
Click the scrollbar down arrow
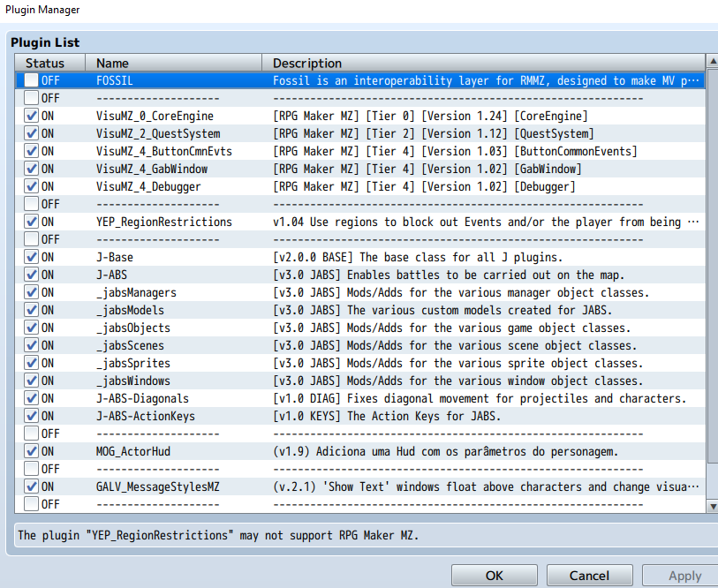pos(713,506)
